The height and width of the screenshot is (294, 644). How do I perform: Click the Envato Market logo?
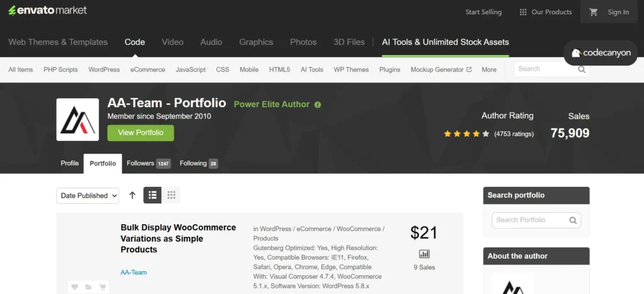48,11
